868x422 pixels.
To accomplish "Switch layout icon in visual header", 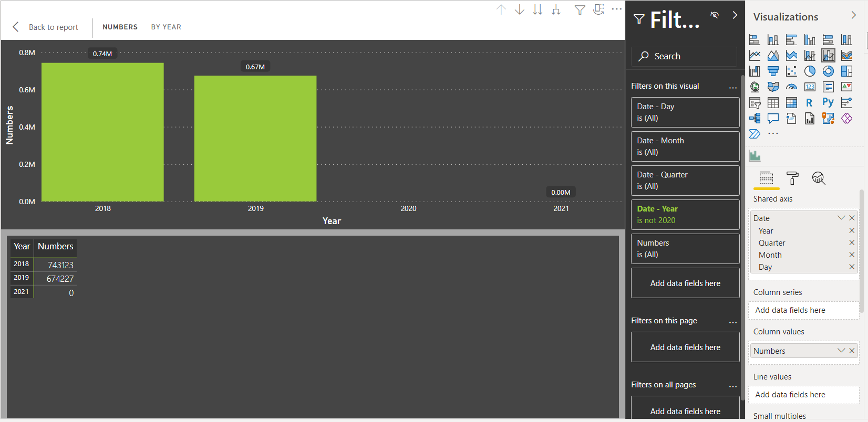I will 598,9.
